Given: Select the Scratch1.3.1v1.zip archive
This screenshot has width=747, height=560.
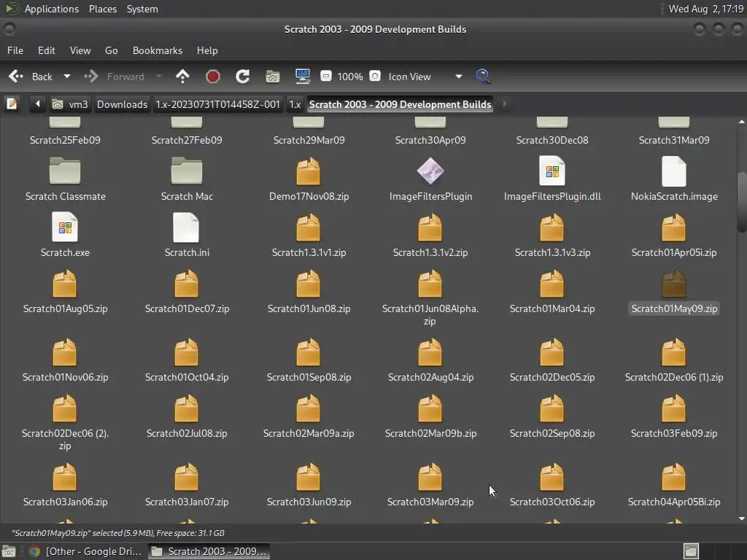Looking at the screenshot, I should 309,236.
